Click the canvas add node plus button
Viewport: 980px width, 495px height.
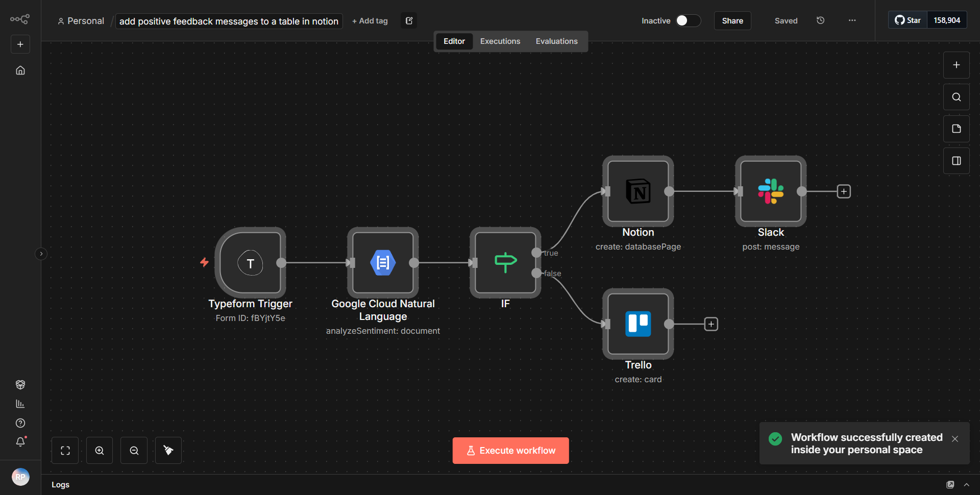pyautogui.click(x=957, y=65)
